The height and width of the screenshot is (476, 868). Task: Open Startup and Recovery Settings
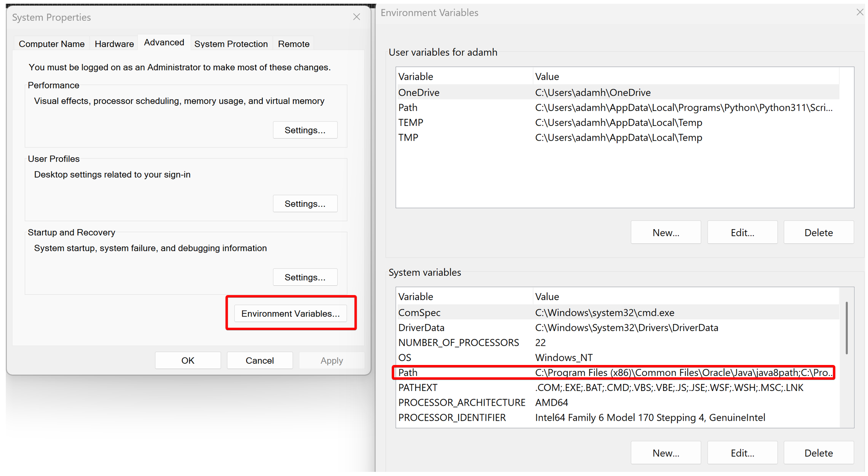pyautogui.click(x=305, y=277)
